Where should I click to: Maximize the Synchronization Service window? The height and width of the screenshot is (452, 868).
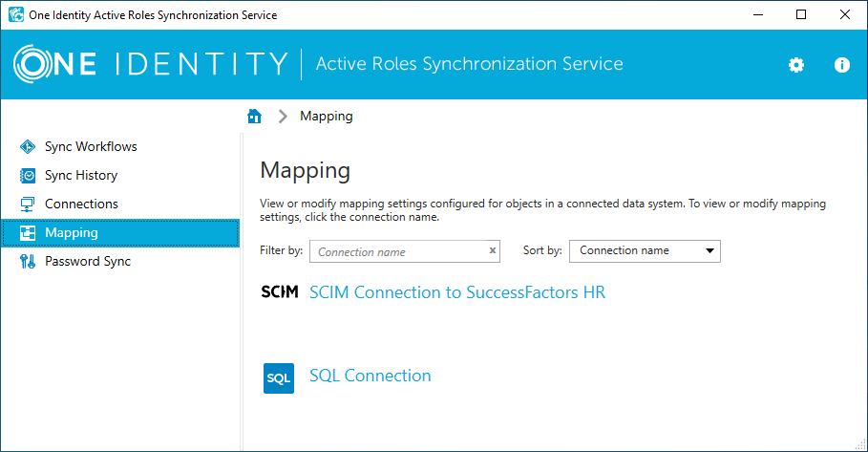point(801,14)
